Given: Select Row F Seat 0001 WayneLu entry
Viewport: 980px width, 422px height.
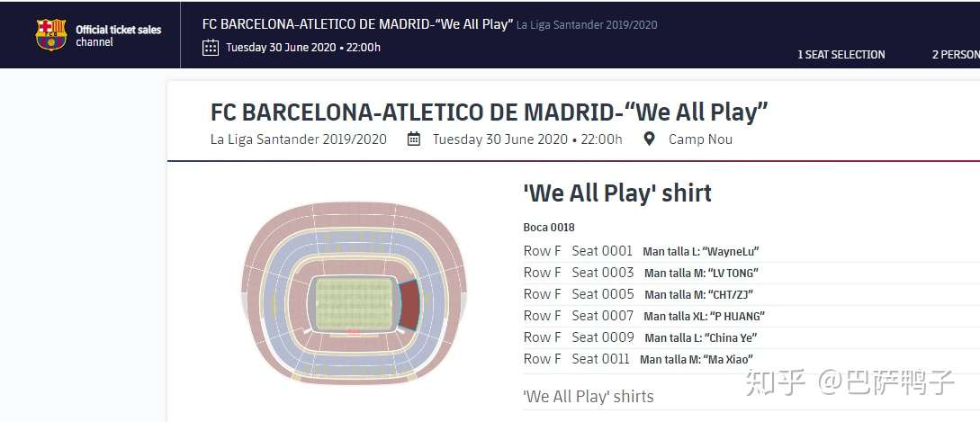Looking at the screenshot, I should [x=751, y=251].
